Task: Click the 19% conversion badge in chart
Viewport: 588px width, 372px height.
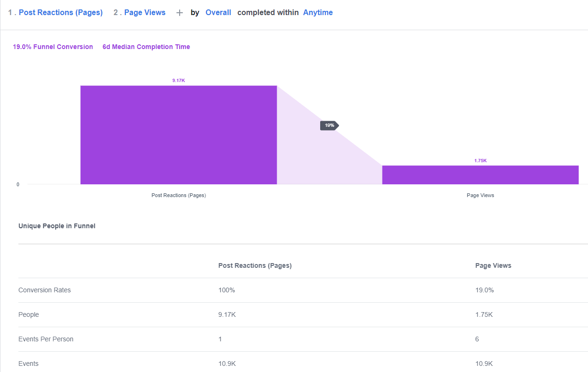Action: click(x=329, y=125)
